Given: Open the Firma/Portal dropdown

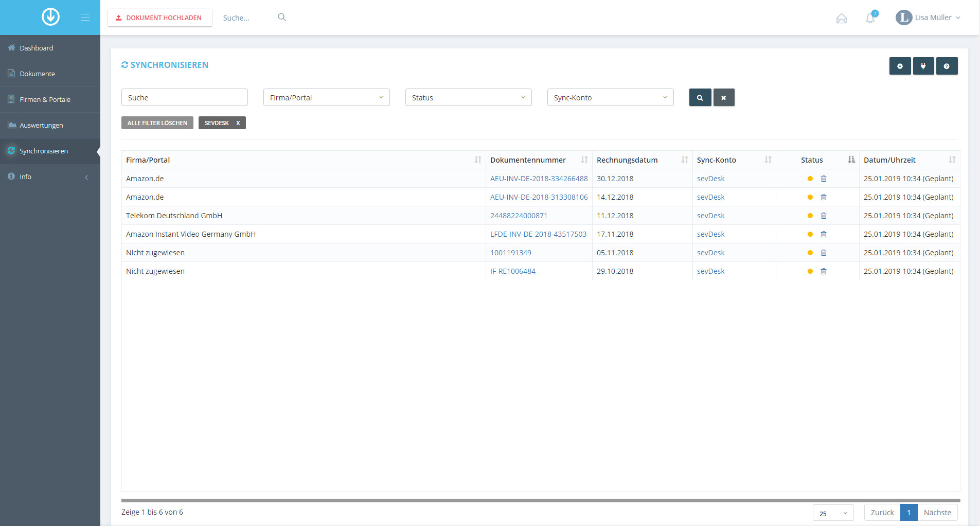Looking at the screenshot, I should [x=327, y=97].
